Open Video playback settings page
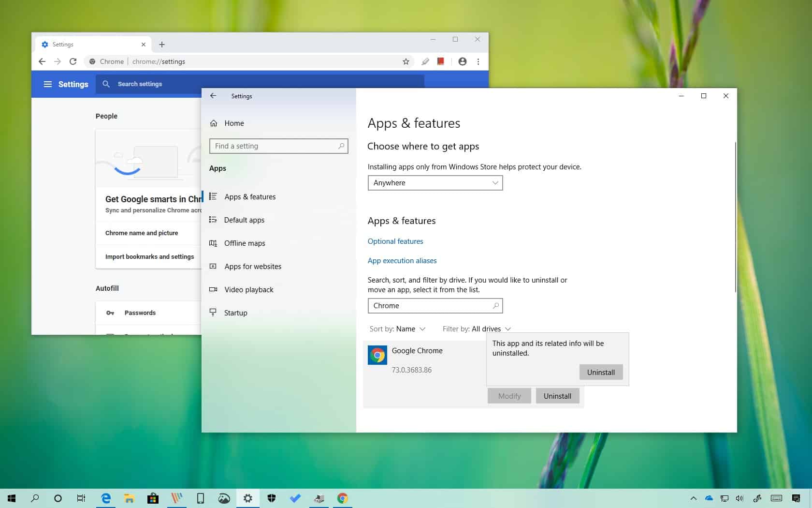The height and width of the screenshot is (508, 812). point(279,290)
